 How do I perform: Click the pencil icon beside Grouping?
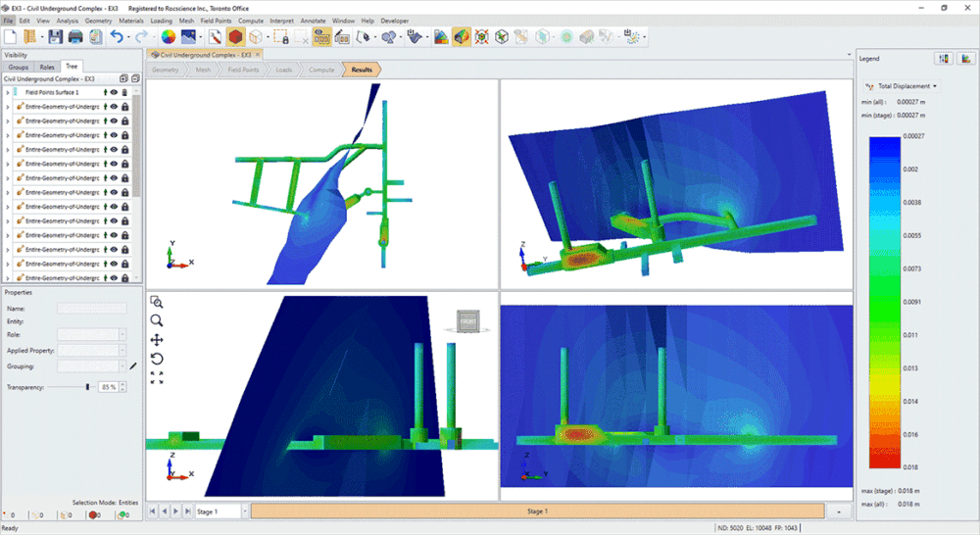point(133,366)
